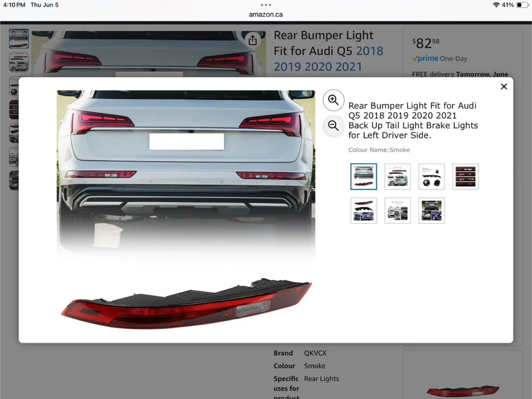This screenshot has width=532, height=399.
Task: Tap the Wi-Fi icon in status bar
Action: click(x=496, y=5)
